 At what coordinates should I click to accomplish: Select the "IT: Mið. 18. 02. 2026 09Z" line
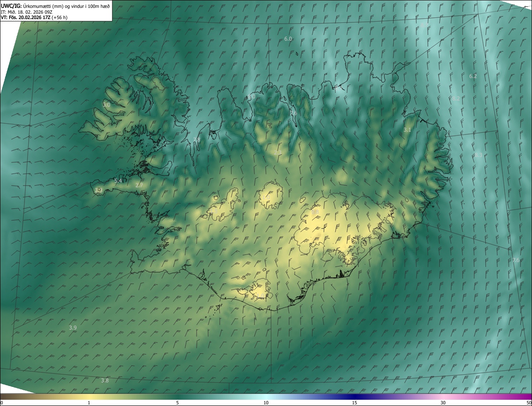(x=26, y=12)
